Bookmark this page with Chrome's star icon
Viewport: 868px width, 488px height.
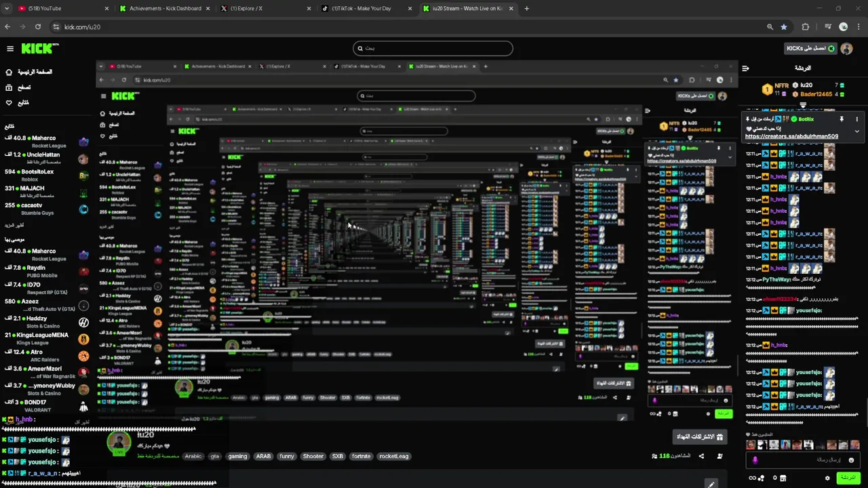point(784,27)
